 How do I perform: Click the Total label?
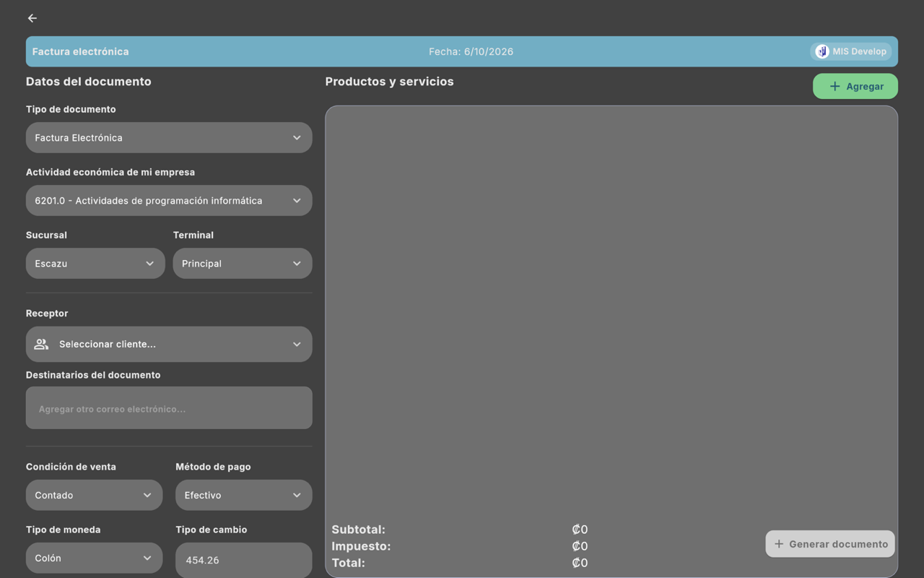(348, 563)
